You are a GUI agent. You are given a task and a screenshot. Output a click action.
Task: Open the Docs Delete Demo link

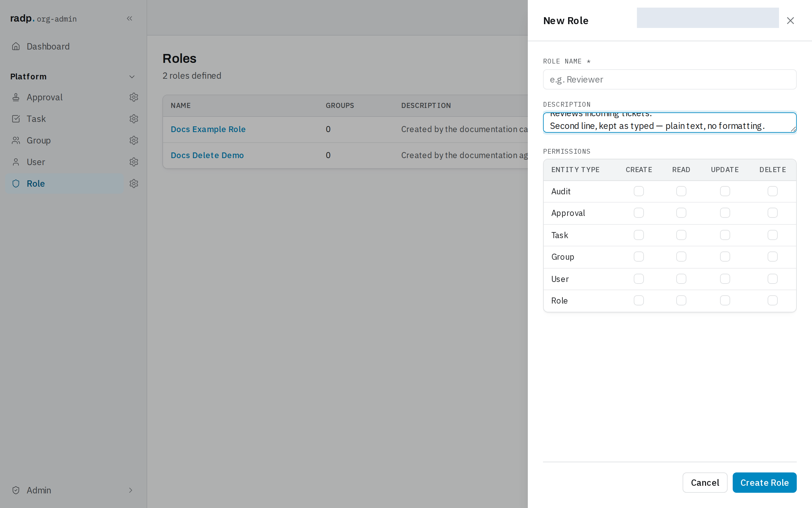[207, 155]
